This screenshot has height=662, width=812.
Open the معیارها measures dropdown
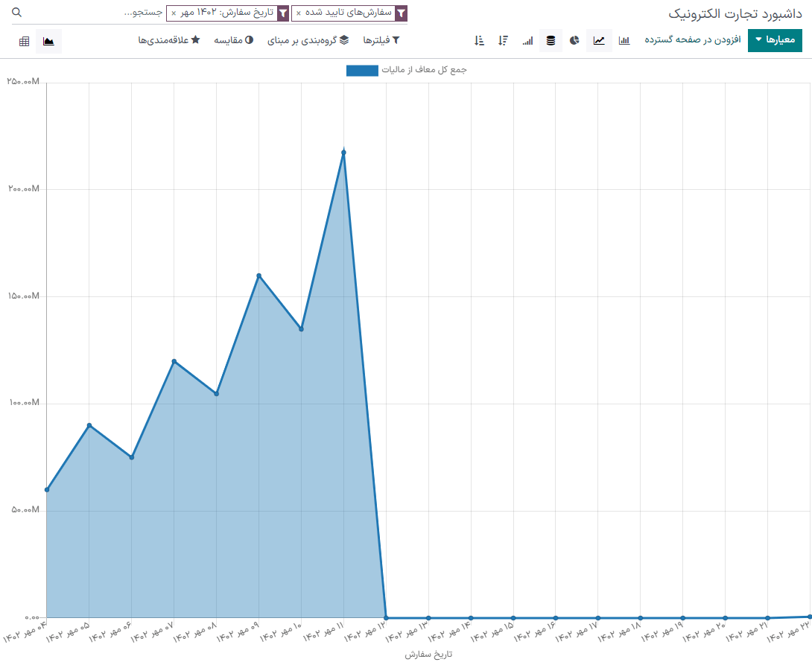click(775, 40)
